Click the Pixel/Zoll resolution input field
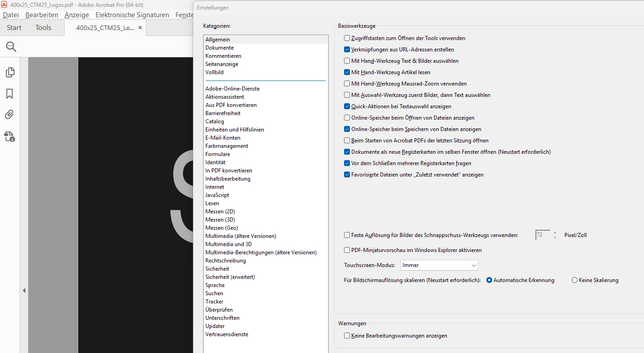 click(543, 235)
